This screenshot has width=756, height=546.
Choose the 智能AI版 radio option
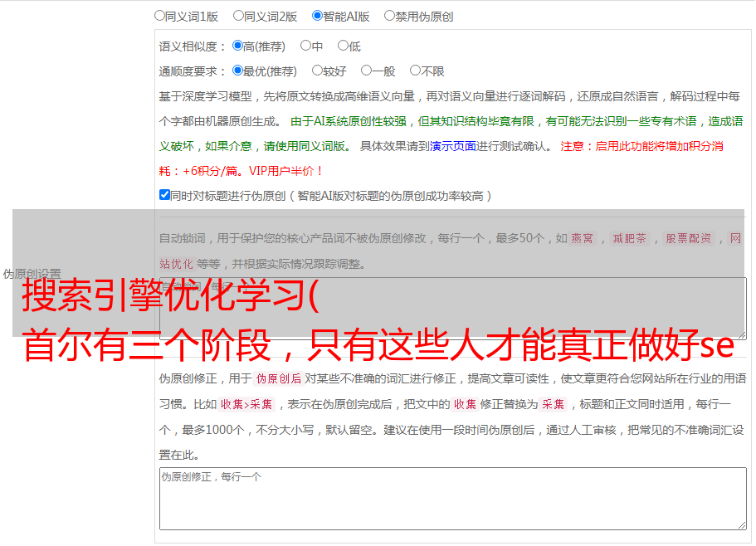(317, 16)
